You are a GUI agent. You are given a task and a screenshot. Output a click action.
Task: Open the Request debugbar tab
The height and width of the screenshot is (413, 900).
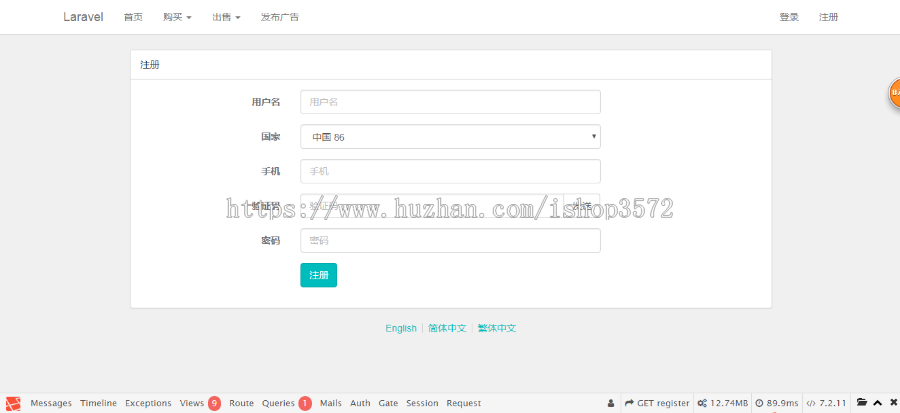click(x=464, y=403)
